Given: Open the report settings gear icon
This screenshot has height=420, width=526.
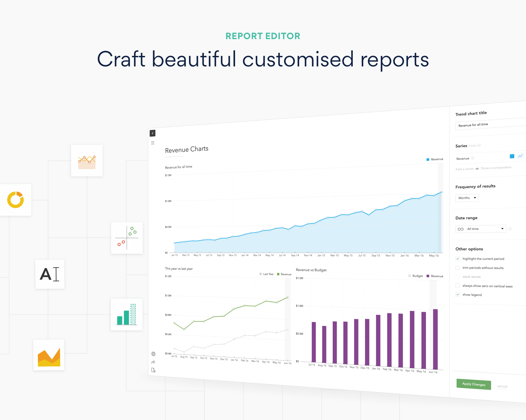Looking at the screenshot, I should 153,354.
